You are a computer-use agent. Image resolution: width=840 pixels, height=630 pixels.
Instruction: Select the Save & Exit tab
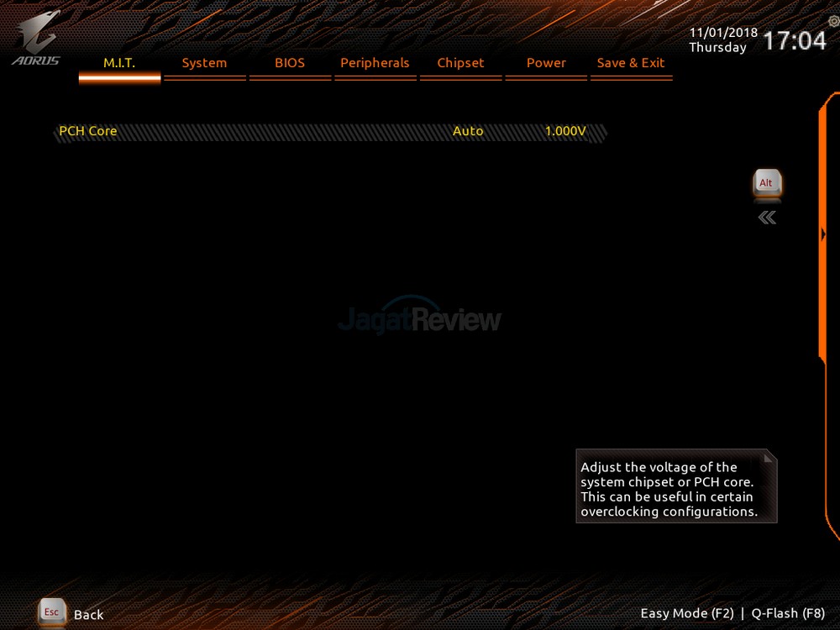pyautogui.click(x=631, y=63)
